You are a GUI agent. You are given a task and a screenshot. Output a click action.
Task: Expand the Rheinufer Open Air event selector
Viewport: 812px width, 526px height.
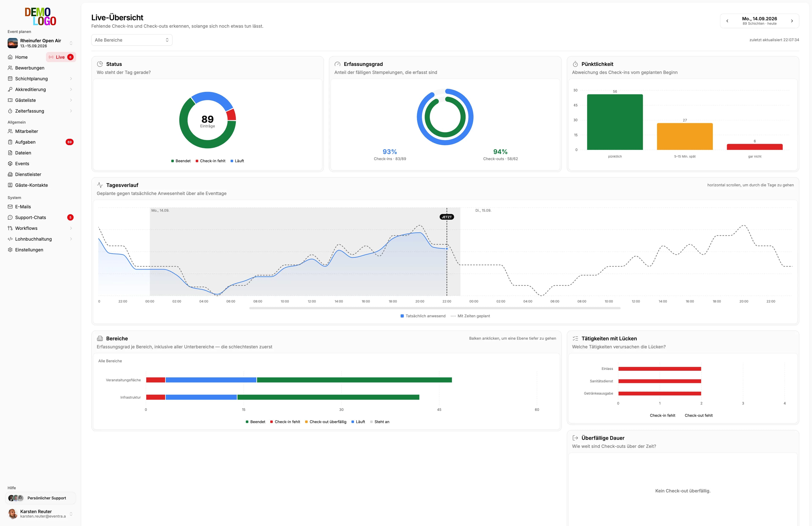40,43
